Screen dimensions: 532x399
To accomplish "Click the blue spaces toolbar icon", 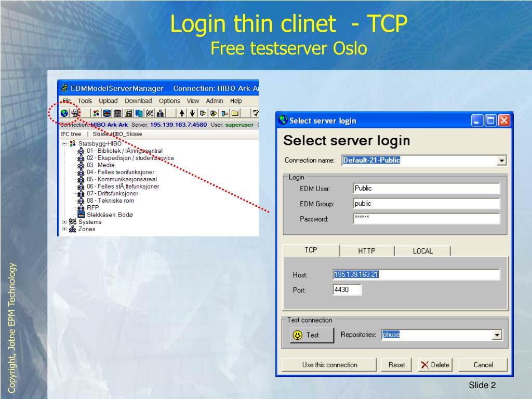I will [x=139, y=113].
